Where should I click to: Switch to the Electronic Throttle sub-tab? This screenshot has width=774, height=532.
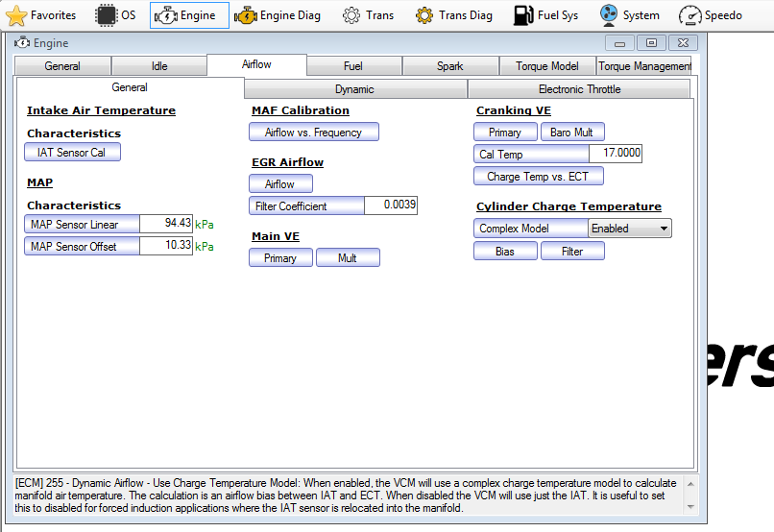579,89
